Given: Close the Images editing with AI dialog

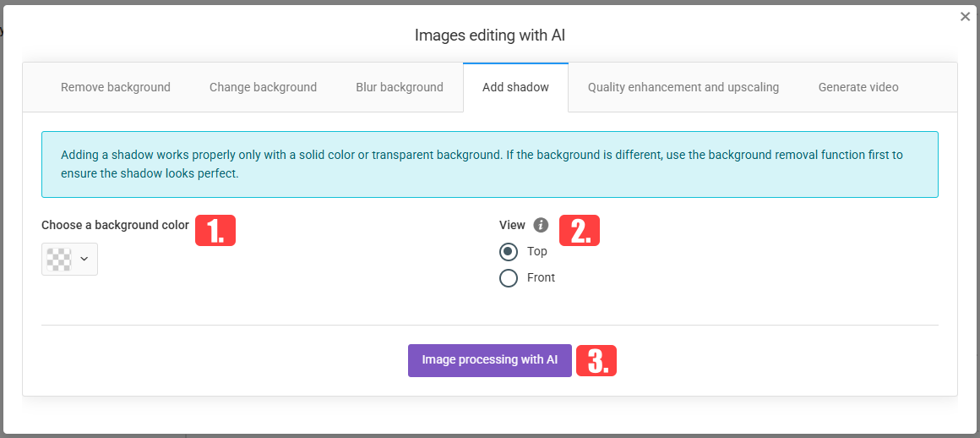Looking at the screenshot, I should click(x=965, y=17).
